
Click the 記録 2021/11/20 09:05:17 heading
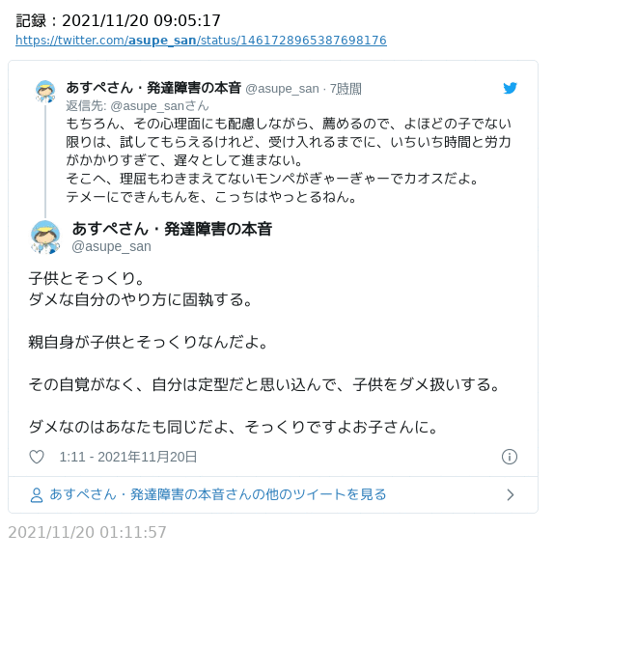click(x=119, y=20)
